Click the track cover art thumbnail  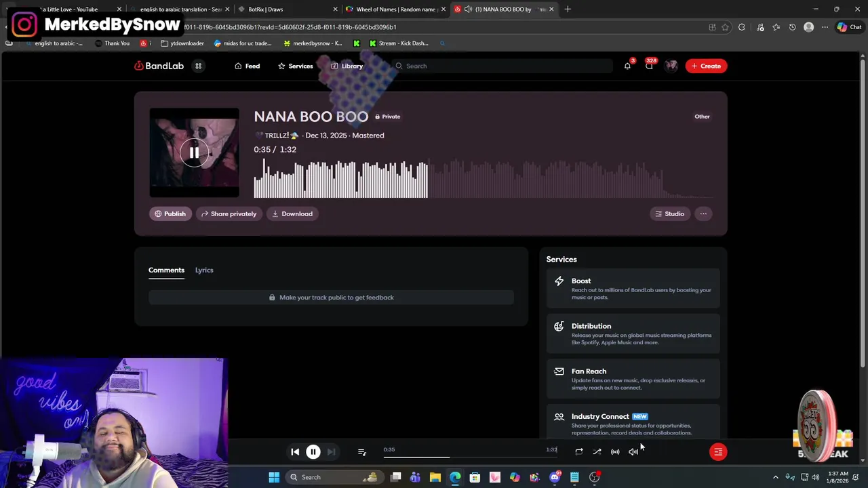(194, 152)
